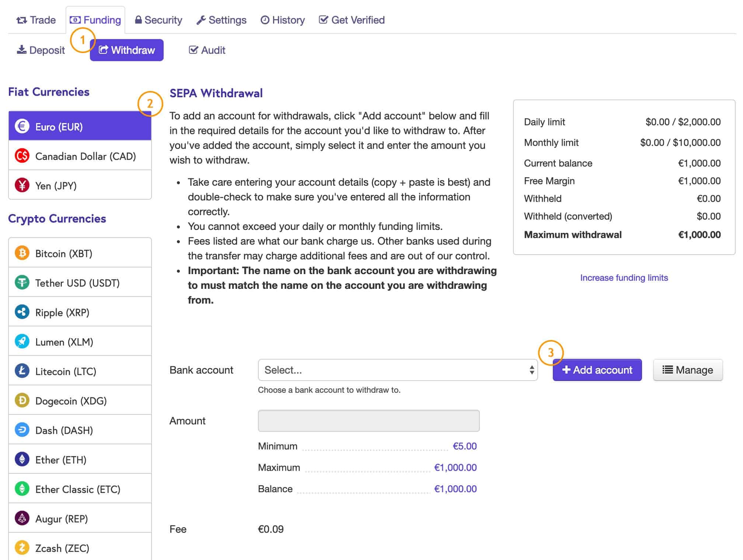Switch to the Funding tab
The image size is (743, 560).
pyautogui.click(x=95, y=20)
